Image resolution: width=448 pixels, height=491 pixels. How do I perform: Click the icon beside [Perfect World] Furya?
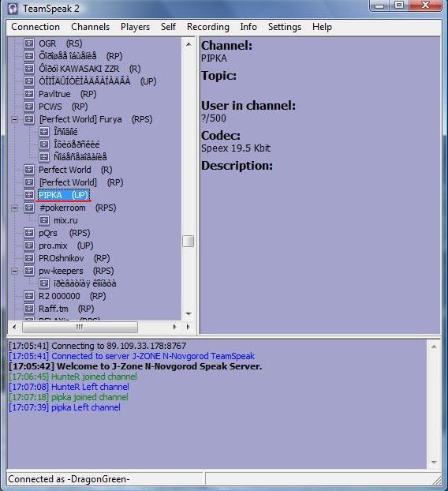[29, 119]
